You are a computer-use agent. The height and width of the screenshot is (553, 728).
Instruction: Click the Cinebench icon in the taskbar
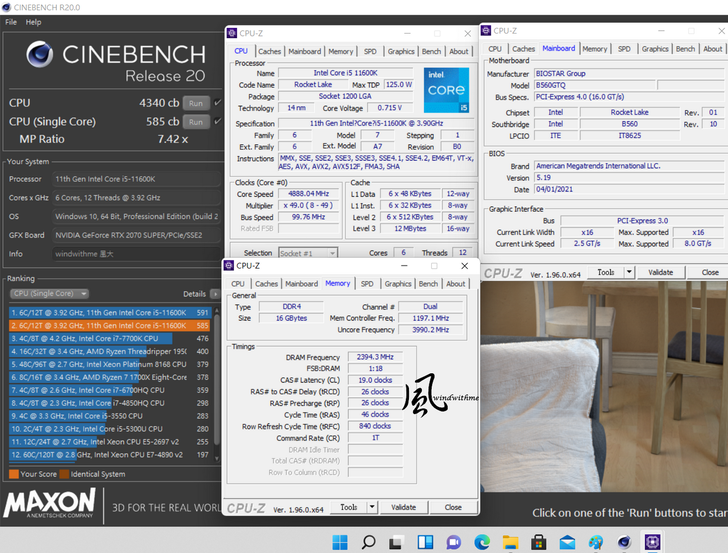623,542
